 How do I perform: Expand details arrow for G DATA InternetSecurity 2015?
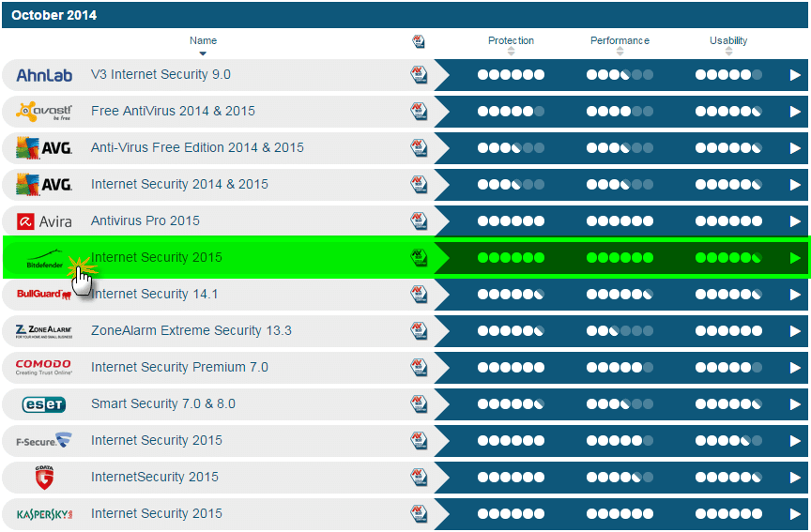795,478
